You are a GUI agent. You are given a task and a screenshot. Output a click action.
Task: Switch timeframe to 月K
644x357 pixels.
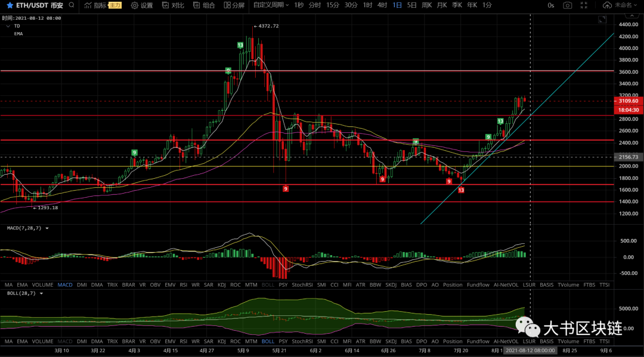coord(441,5)
